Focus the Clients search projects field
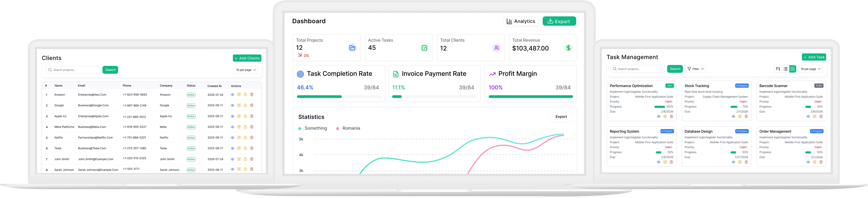The image size is (868, 198). click(73, 70)
